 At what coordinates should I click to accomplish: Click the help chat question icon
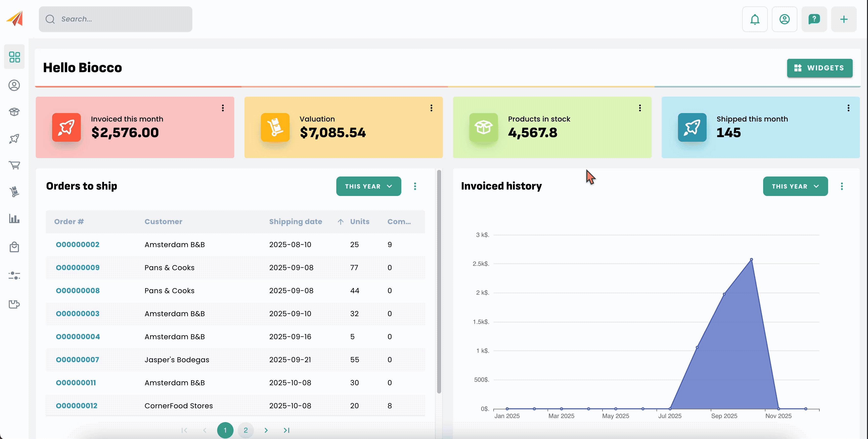[814, 19]
